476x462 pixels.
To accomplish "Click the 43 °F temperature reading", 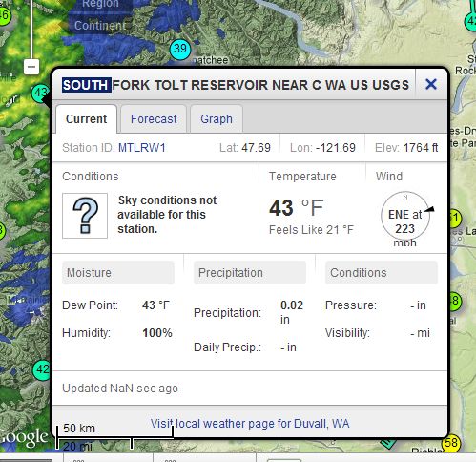I will point(297,208).
